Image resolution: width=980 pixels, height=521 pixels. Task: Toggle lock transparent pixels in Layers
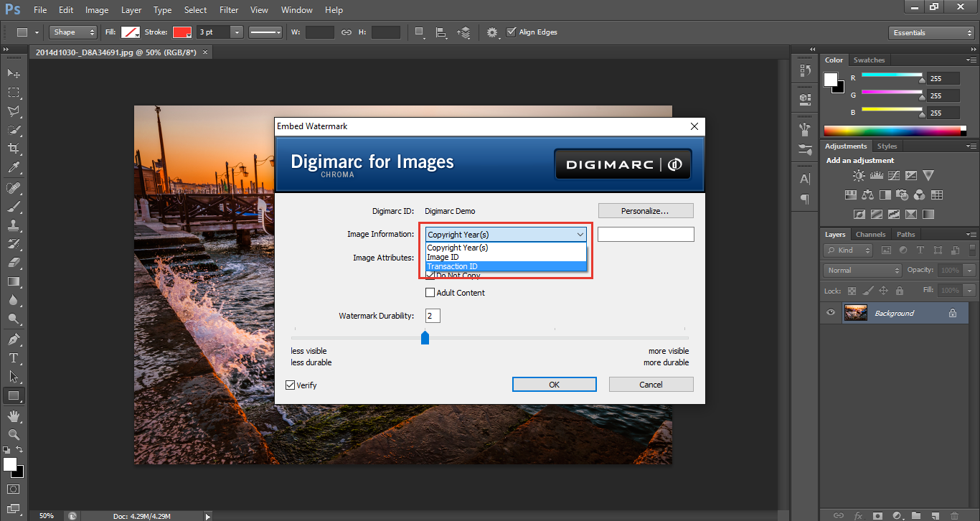point(852,291)
